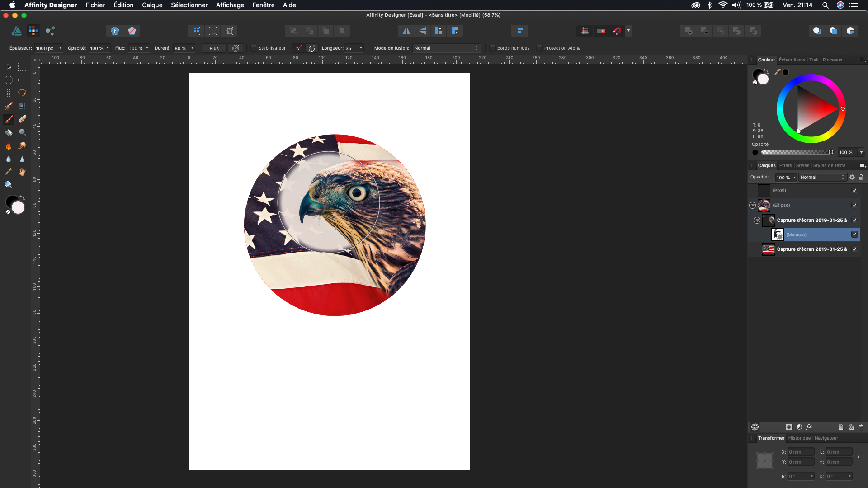Toggle visibility of the Ellipse layer
Screen dimensions: 868x488
coord(854,205)
